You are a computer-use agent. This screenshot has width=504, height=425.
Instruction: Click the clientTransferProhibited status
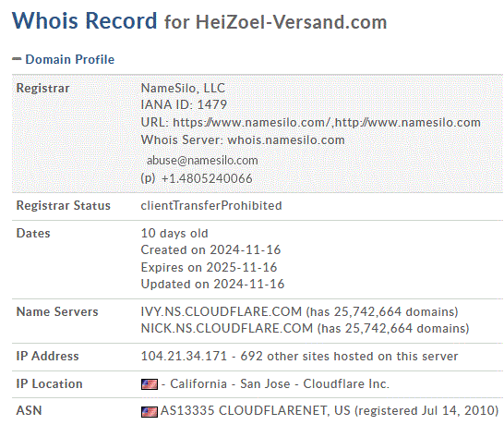point(211,205)
